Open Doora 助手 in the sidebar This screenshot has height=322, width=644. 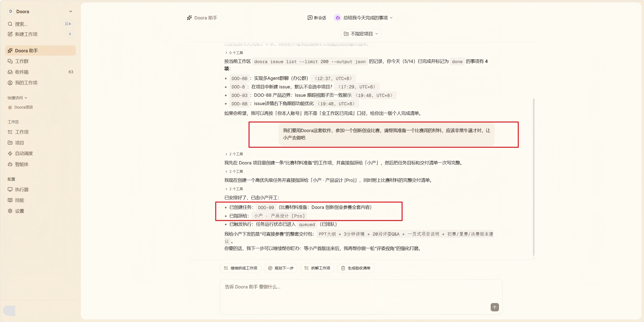(40, 51)
